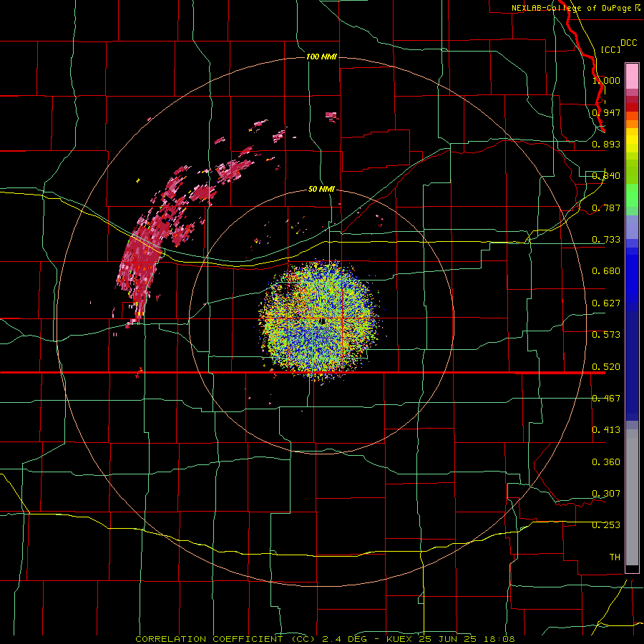Click the "[CC]" label above the scale
Image resolution: width=644 pixels, height=644 pixels.
point(611,49)
